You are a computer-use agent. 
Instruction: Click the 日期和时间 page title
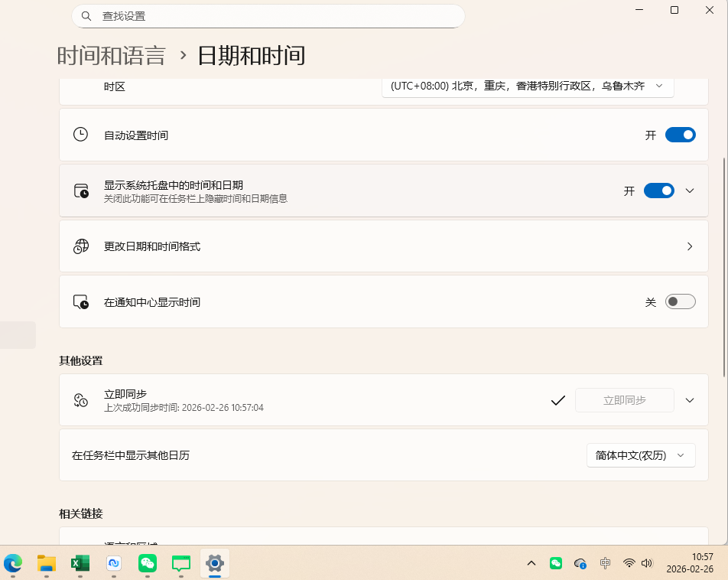[x=250, y=55]
